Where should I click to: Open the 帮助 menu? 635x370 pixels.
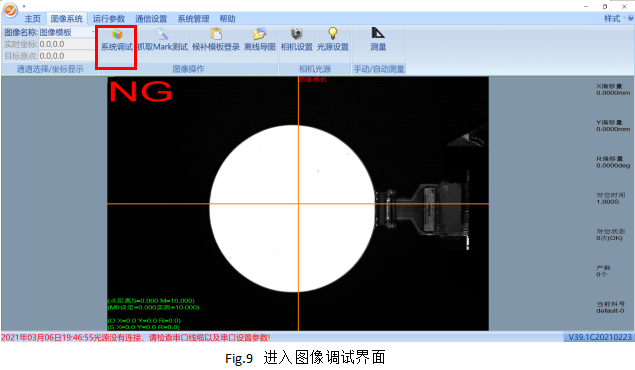click(x=227, y=19)
